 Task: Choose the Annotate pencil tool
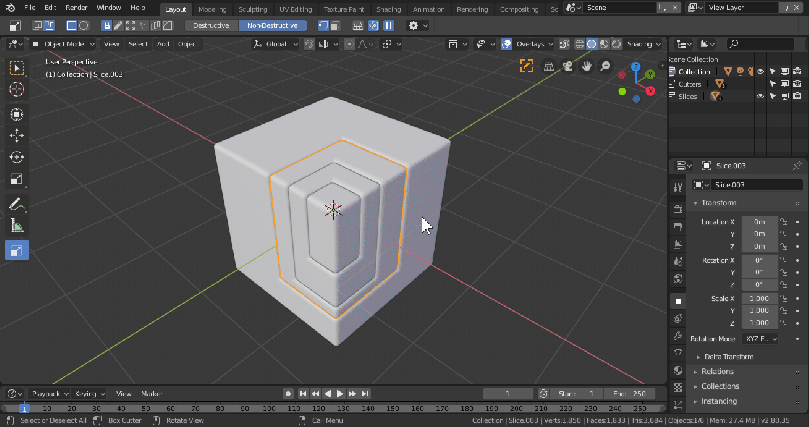[x=17, y=204]
